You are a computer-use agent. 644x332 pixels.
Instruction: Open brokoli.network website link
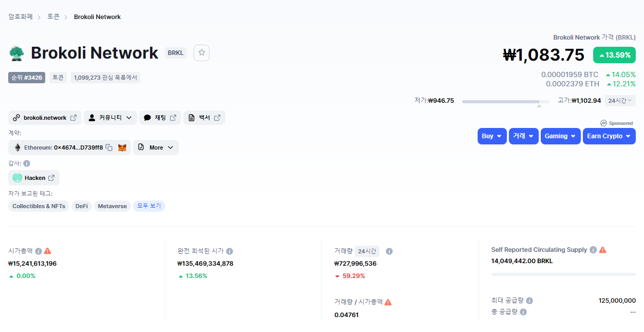[x=45, y=118]
